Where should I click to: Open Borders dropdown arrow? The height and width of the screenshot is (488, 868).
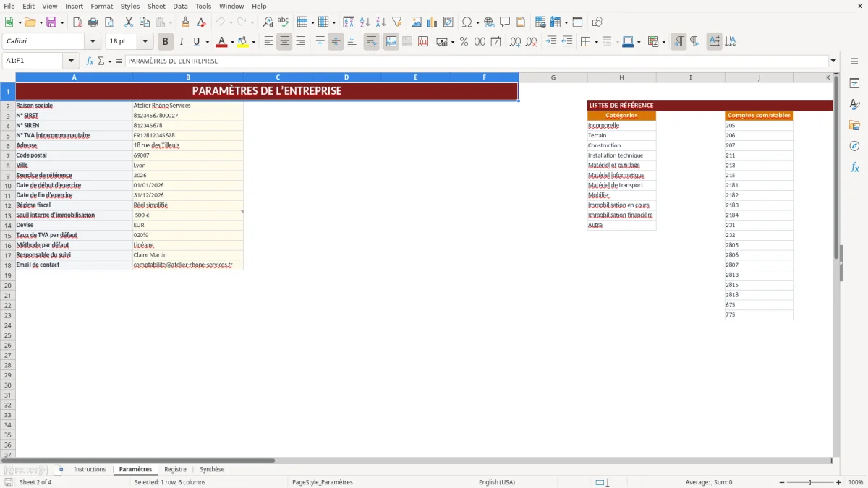click(597, 42)
